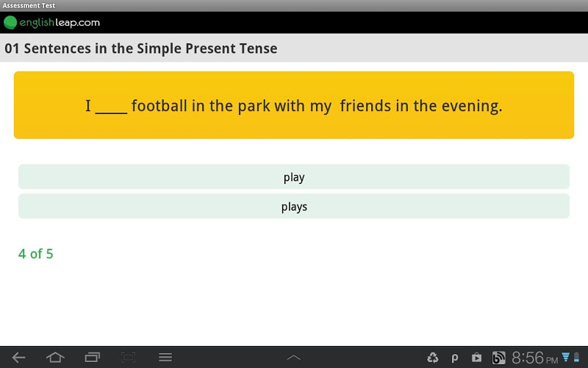Go to the Android home screen
This screenshot has height=368, width=588.
pos(55,358)
